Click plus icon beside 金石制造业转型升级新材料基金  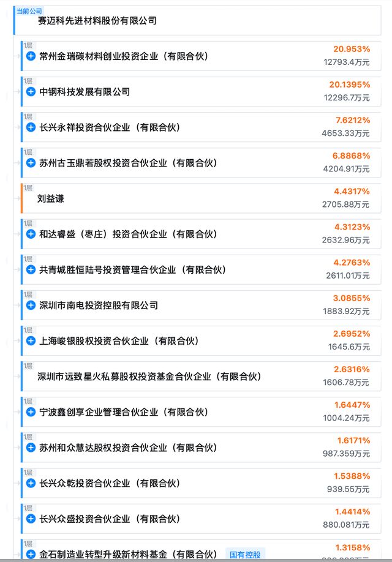tap(31, 554)
